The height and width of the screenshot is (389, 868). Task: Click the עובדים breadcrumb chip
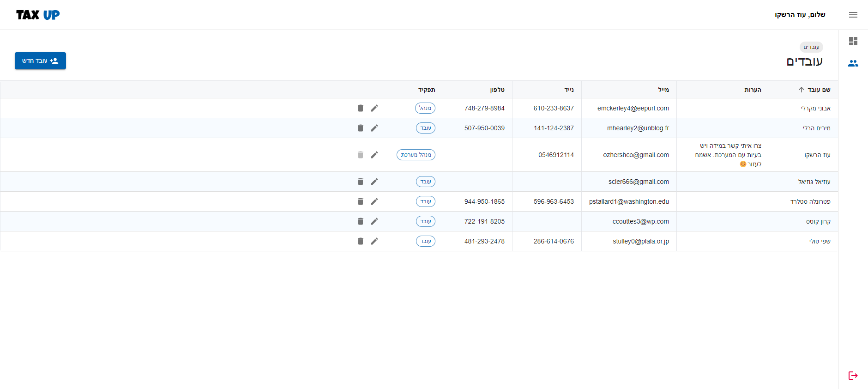tap(811, 47)
